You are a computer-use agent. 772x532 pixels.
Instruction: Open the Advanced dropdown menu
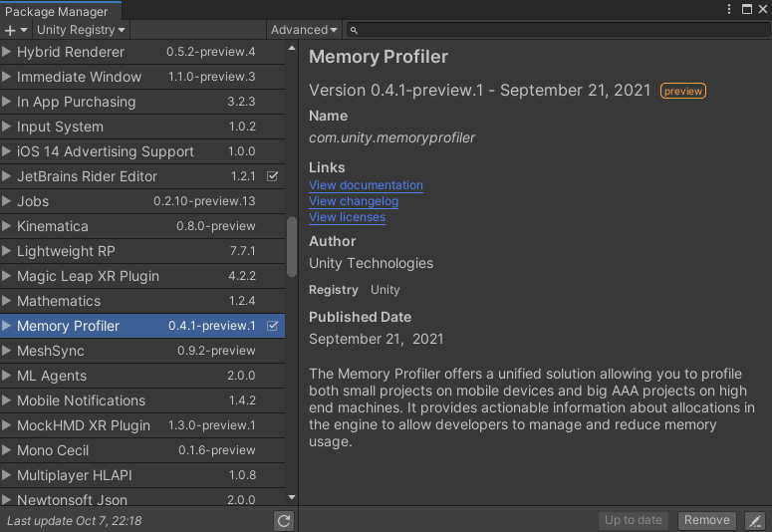(x=304, y=30)
